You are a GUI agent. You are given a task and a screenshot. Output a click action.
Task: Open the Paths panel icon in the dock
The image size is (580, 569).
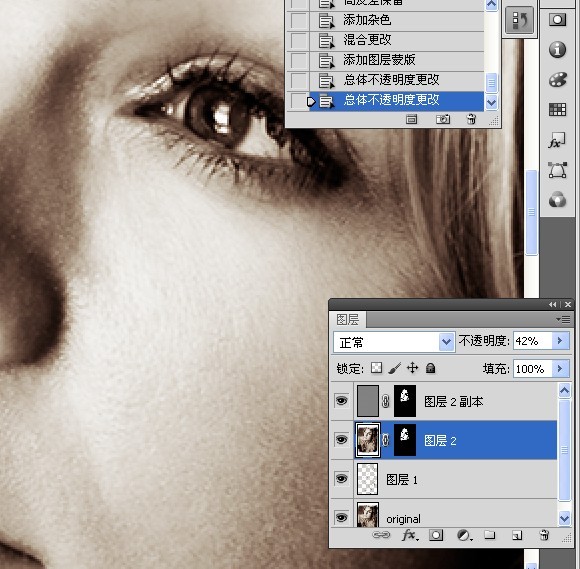(x=557, y=170)
